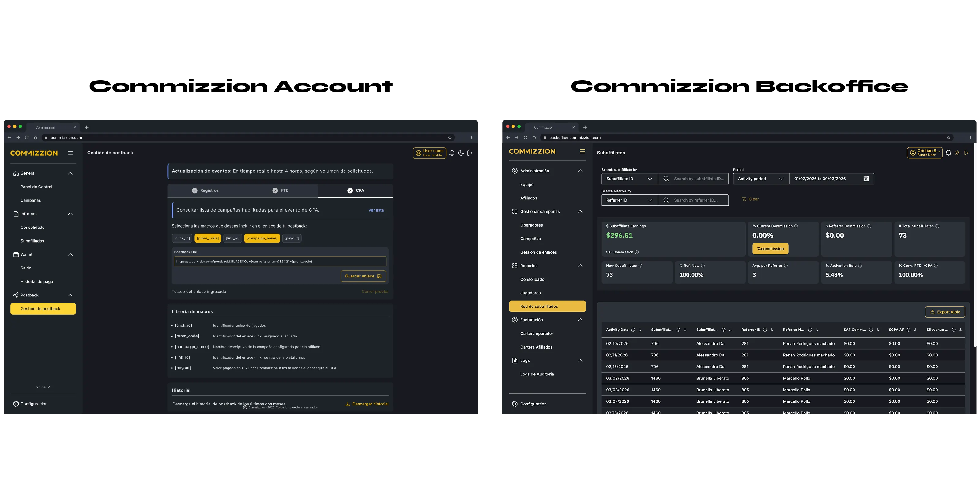Toggle [click_id] macro chip
980x490 pixels.
pyautogui.click(x=182, y=238)
